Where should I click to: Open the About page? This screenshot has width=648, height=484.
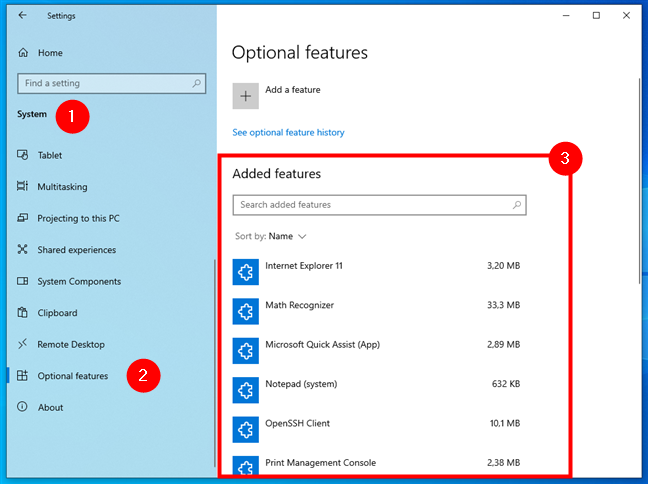click(x=50, y=407)
